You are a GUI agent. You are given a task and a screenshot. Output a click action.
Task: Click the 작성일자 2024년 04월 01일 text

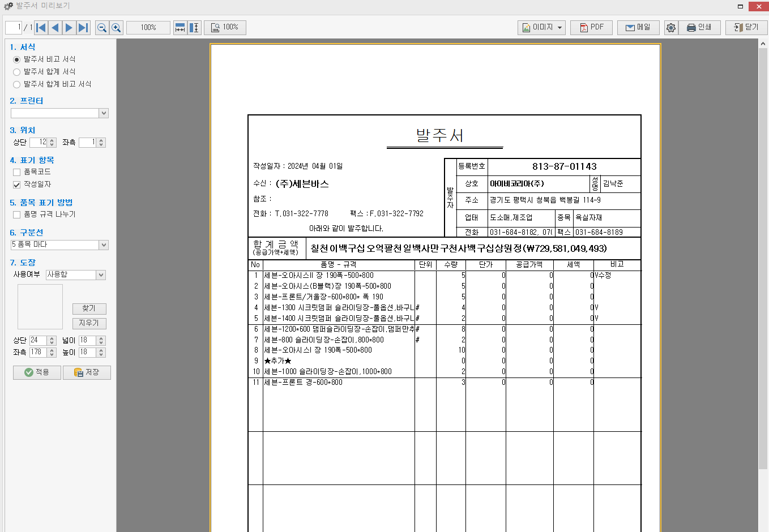tap(298, 166)
